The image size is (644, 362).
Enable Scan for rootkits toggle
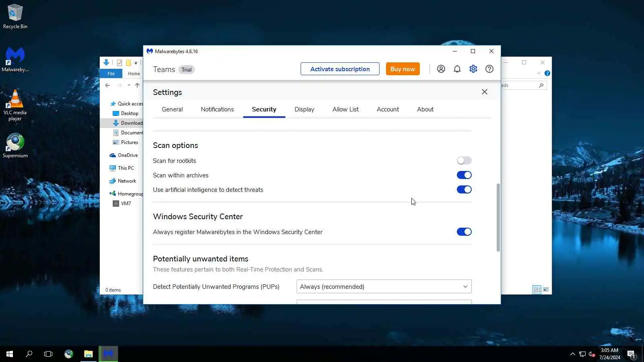tap(464, 160)
